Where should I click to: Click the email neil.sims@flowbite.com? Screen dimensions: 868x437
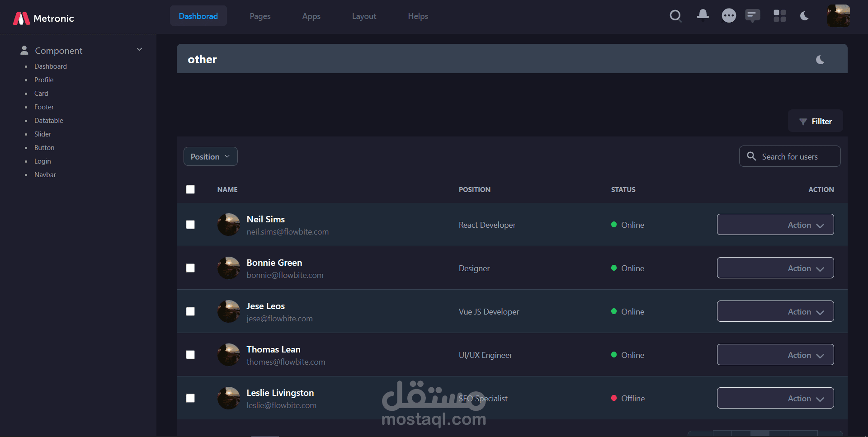point(288,232)
